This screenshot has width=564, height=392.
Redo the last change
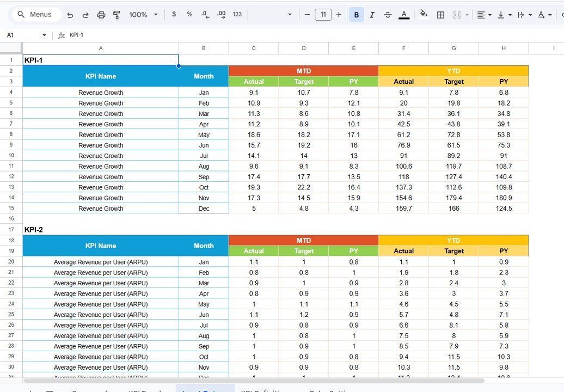point(85,15)
